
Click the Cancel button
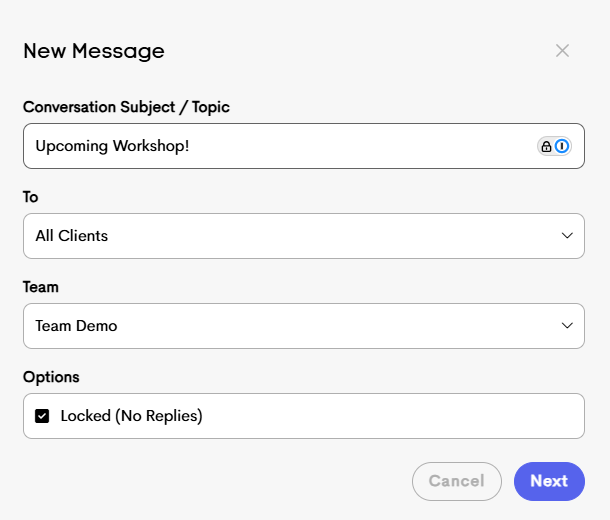(x=457, y=481)
